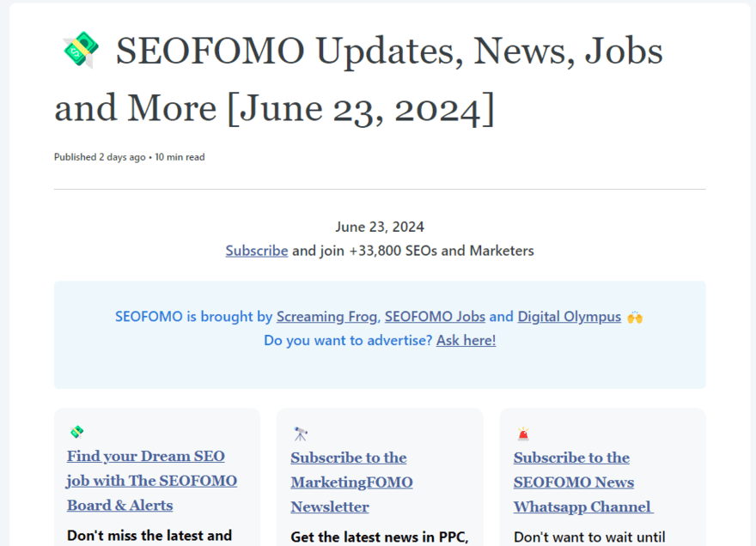Click the 'Published 2 days ago' text
The image size is (756, 546).
point(100,157)
